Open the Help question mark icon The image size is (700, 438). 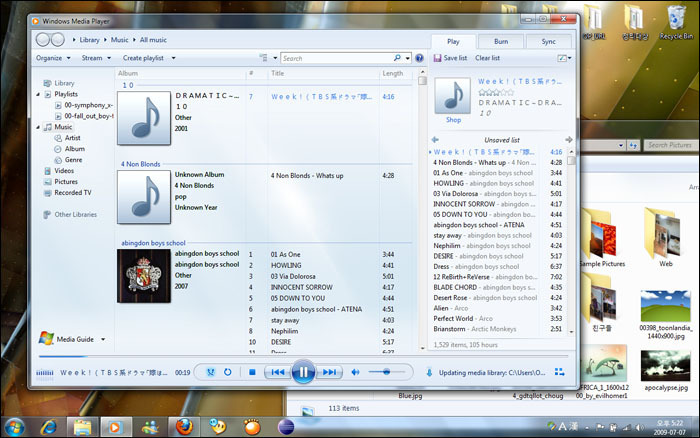[419, 58]
